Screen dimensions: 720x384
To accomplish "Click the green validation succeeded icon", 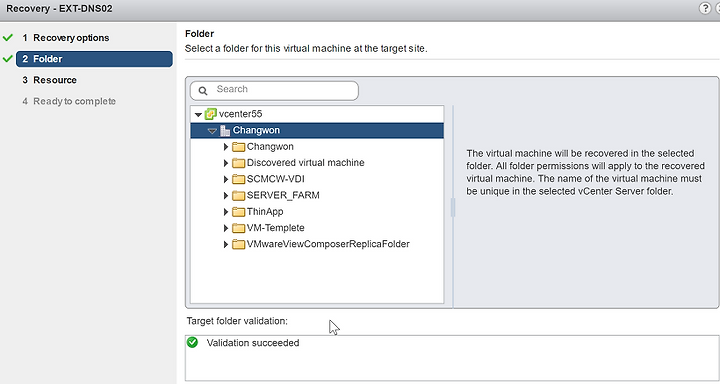I will coord(192,343).
